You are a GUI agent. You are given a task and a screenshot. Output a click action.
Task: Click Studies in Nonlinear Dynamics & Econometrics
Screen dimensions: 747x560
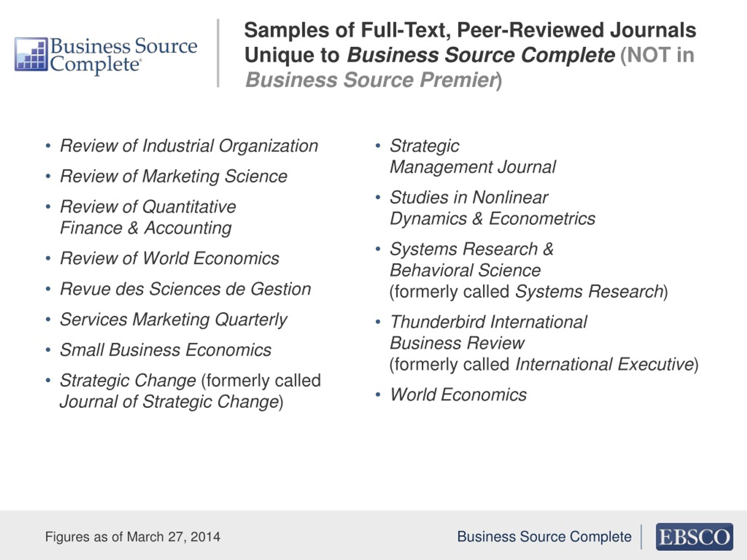[x=492, y=208]
